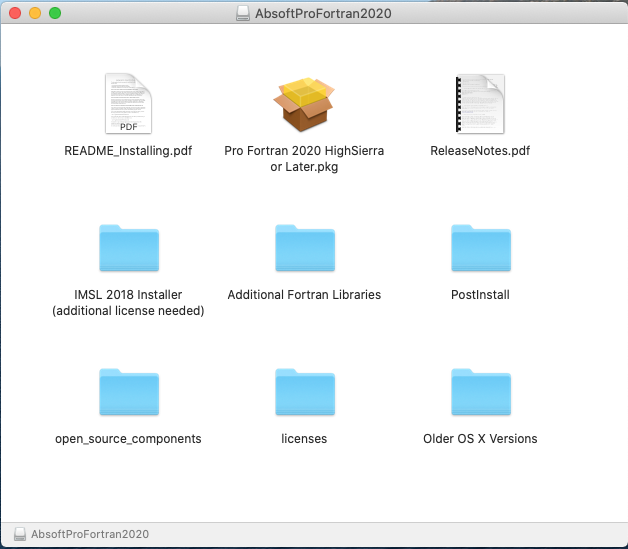
Task: Select the Older OS X Versions folder icon
Action: (481, 392)
